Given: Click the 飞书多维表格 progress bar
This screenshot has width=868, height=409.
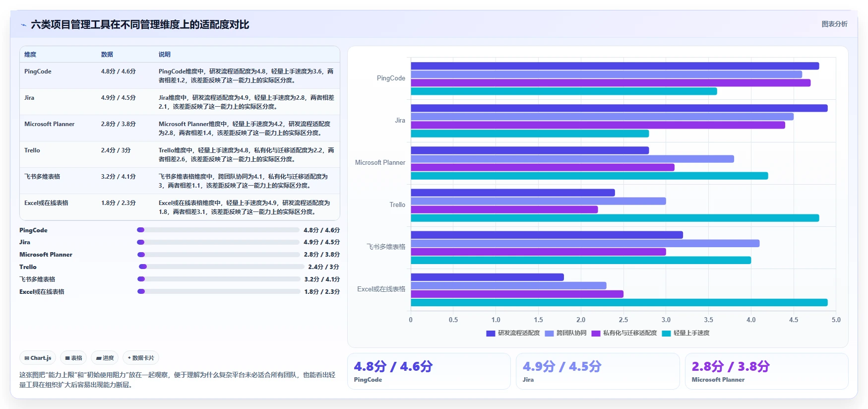Looking at the screenshot, I should click(219, 279).
